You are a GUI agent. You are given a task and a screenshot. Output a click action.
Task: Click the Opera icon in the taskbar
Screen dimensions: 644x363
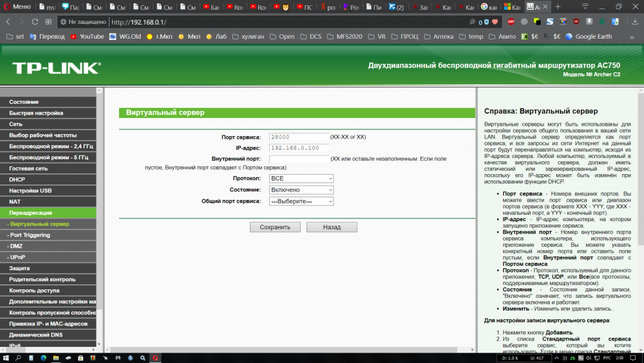(155, 358)
